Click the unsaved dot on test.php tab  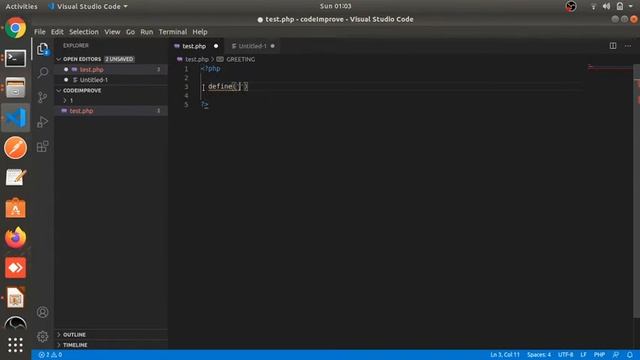click(x=216, y=46)
